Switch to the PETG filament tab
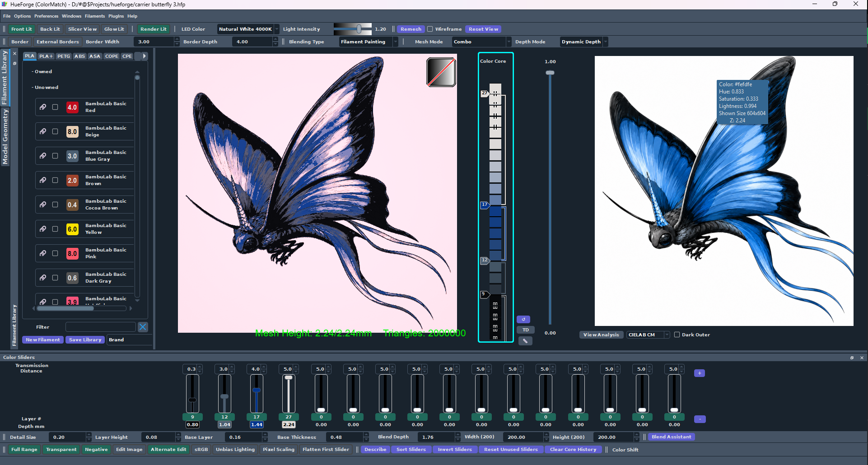This screenshot has width=868, height=465. click(x=64, y=56)
